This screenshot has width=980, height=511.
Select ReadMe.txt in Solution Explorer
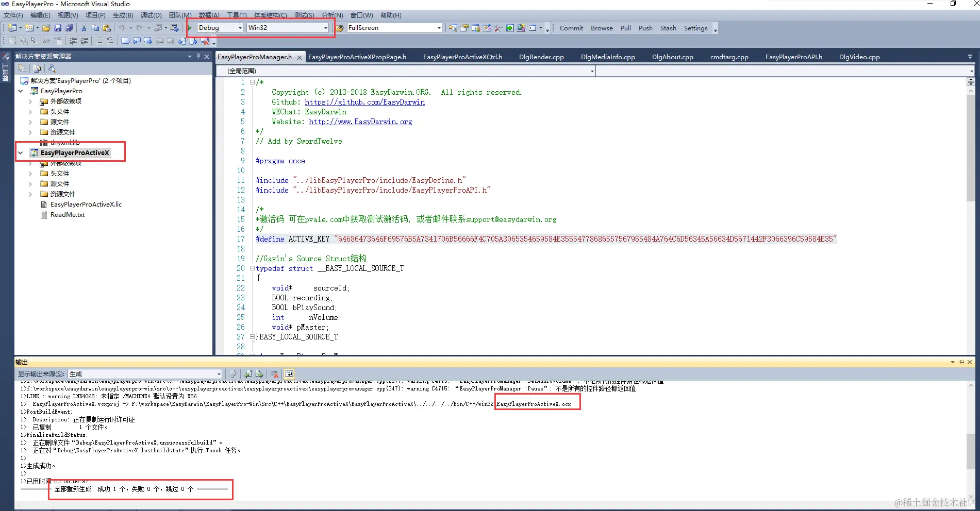point(68,215)
